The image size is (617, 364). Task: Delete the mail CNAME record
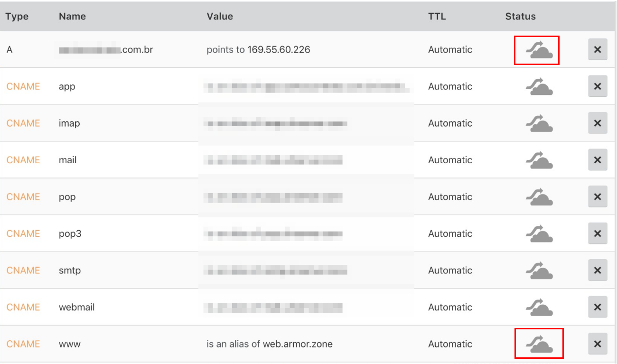click(598, 160)
